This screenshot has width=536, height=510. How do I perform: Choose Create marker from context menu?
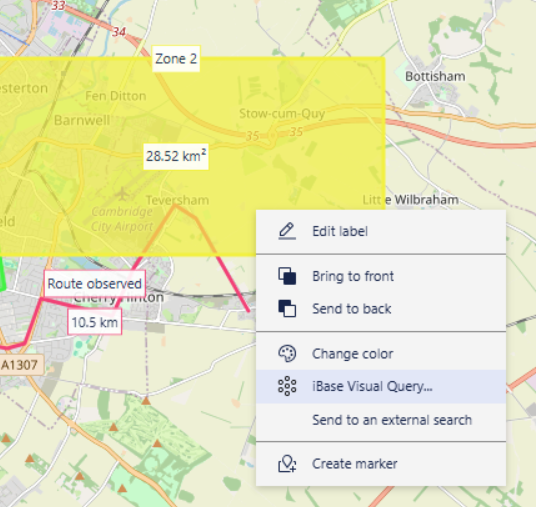point(381,464)
